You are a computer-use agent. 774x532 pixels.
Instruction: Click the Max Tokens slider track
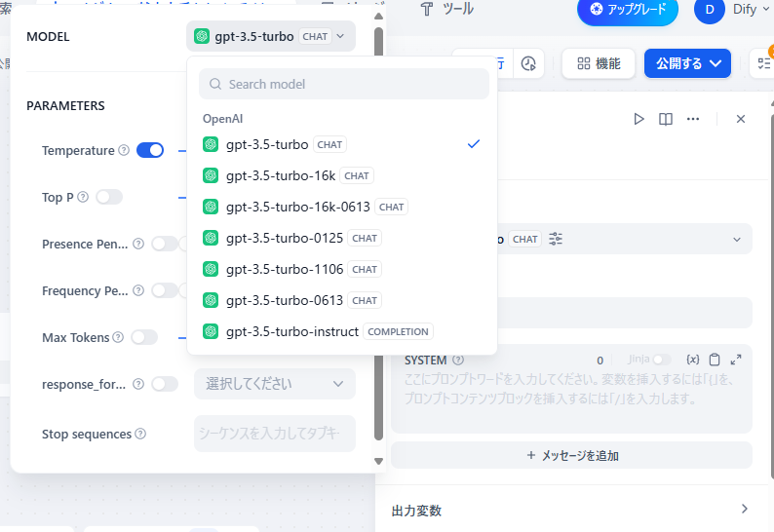click(x=182, y=338)
